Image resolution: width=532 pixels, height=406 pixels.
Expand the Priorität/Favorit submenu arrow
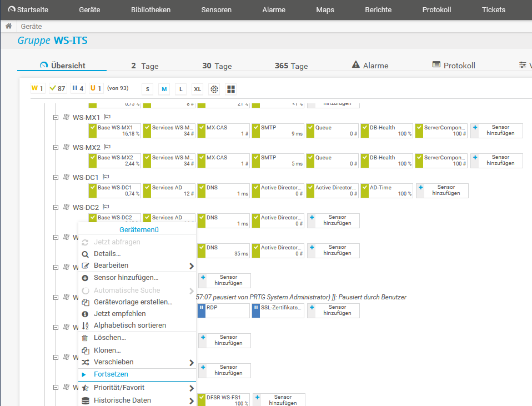(192, 388)
